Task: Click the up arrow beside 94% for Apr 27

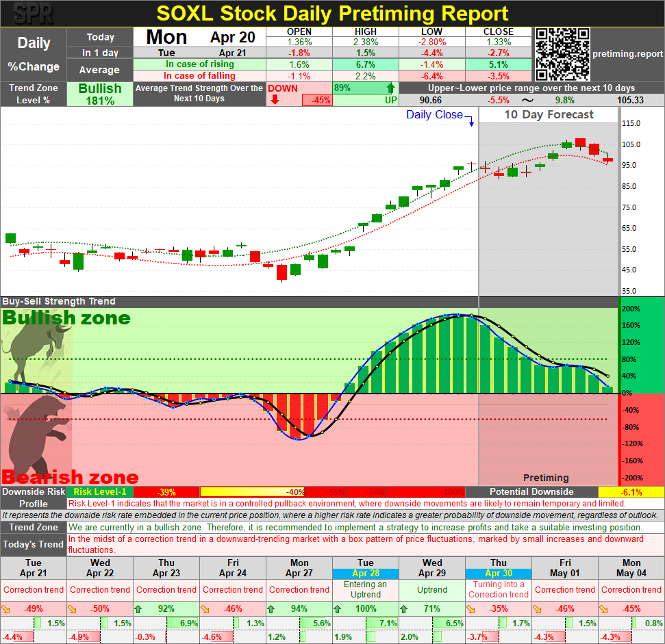Action: (271, 609)
